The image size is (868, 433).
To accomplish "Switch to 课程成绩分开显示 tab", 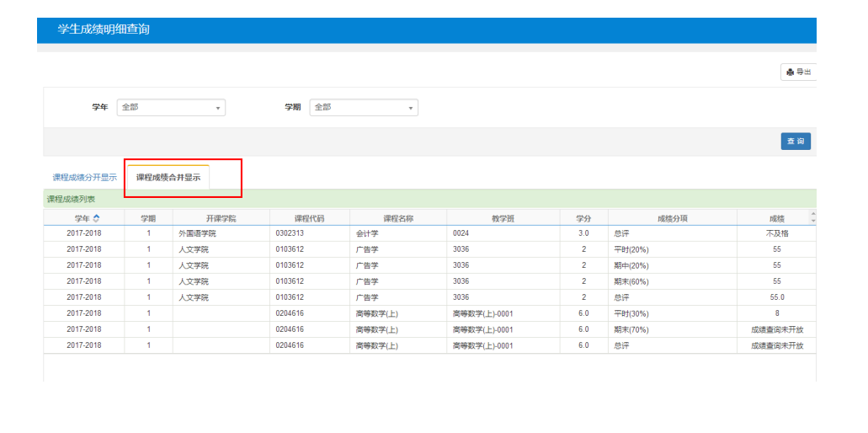I will click(84, 178).
